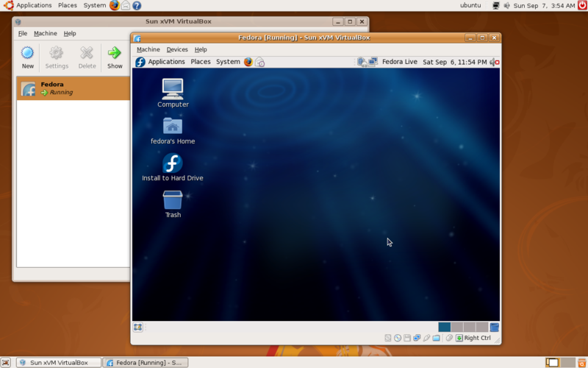Click the floppy disk indicator in VM status bar
This screenshot has width=588, height=368.
407,338
